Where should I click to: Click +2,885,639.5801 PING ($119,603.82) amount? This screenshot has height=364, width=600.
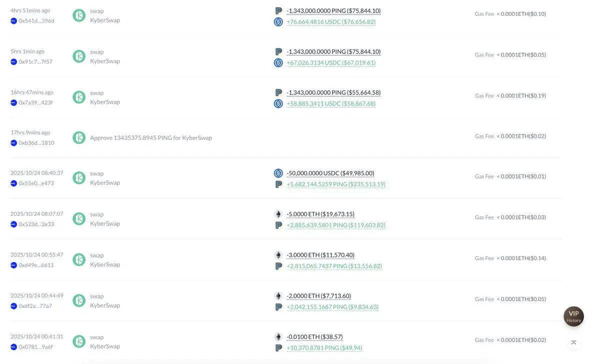coord(336,225)
